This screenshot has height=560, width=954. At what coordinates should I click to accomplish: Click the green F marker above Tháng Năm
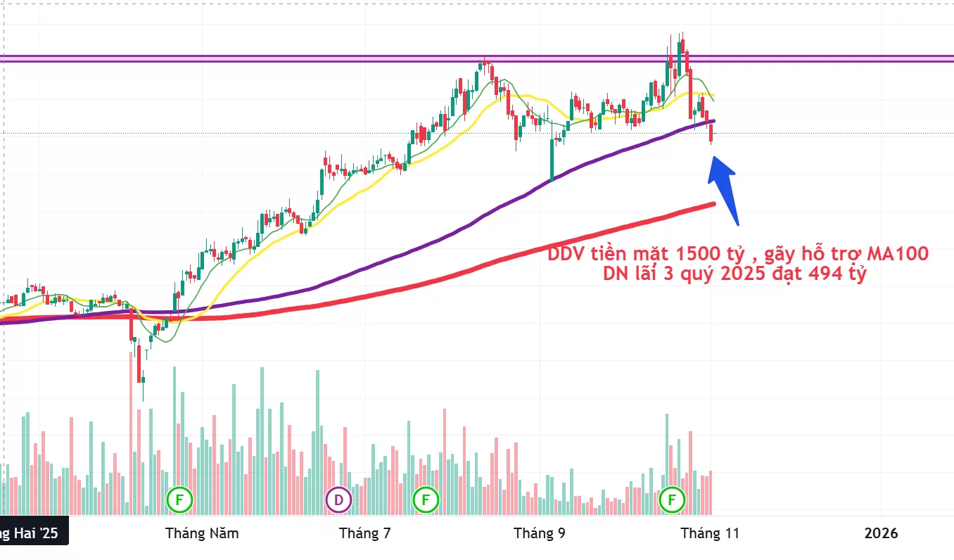click(179, 500)
